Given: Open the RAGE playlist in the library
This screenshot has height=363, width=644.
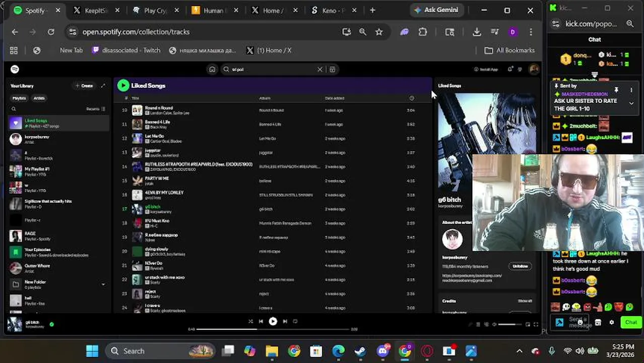Looking at the screenshot, I should pos(58,236).
